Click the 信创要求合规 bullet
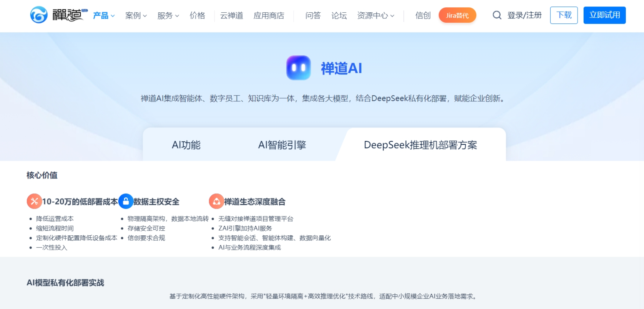644x309 pixels. pyautogui.click(x=146, y=238)
